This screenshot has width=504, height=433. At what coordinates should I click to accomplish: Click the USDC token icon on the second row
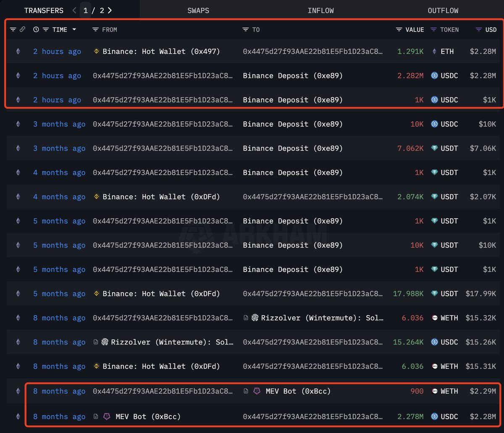(x=434, y=76)
